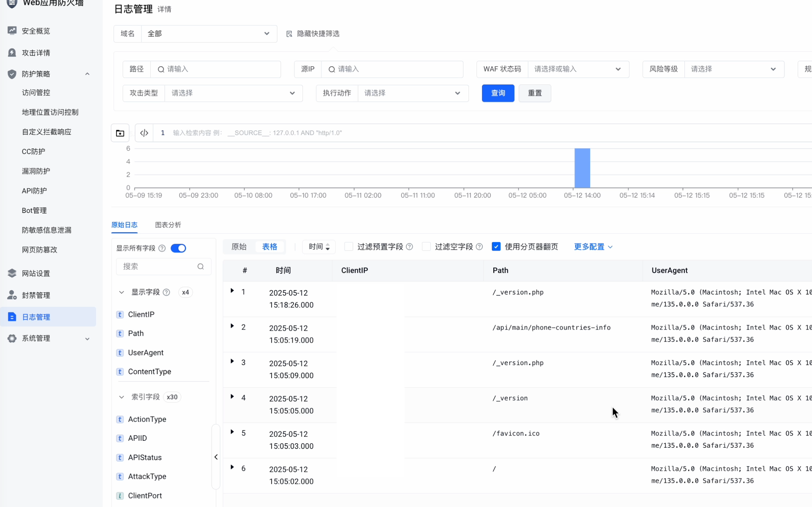Click the 网站设置 layers icon
Image resolution: width=812 pixels, height=507 pixels.
[12, 273]
